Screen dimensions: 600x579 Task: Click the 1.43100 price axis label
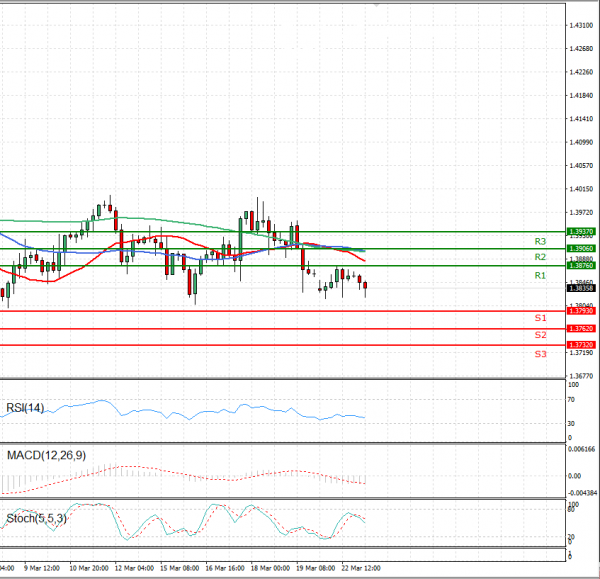point(581,25)
